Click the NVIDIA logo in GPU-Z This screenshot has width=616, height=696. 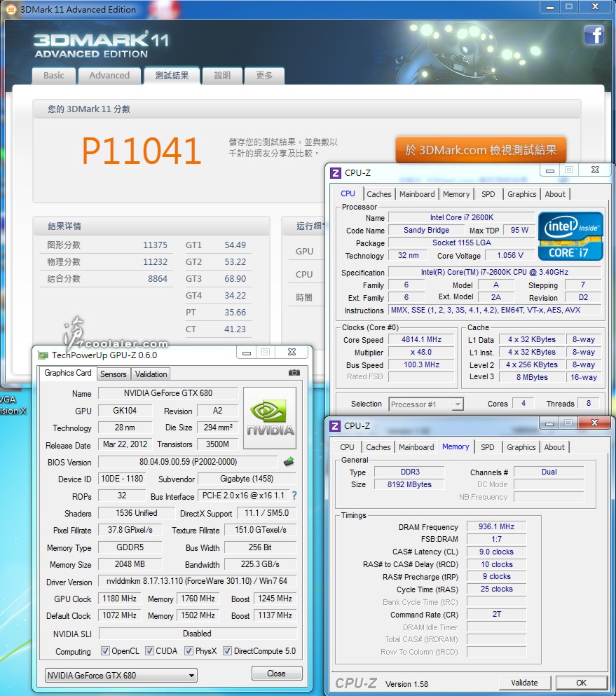click(x=270, y=418)
